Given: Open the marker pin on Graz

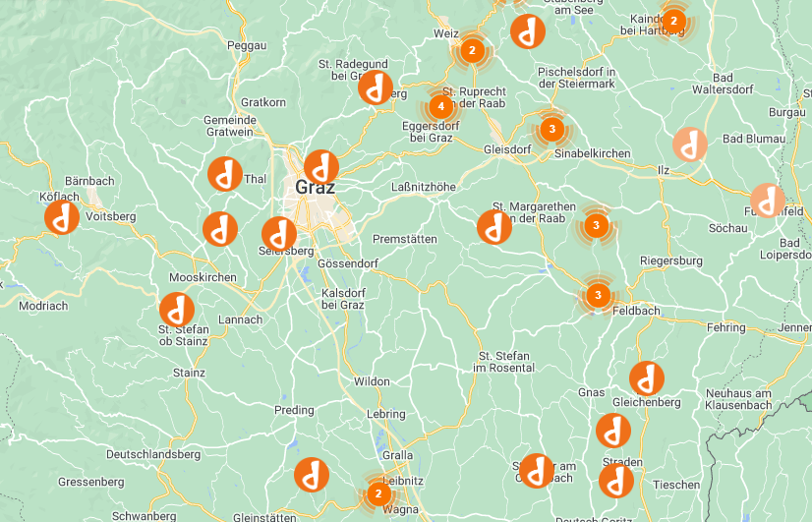Looking at the screenshot, I should tap(321, 167).
